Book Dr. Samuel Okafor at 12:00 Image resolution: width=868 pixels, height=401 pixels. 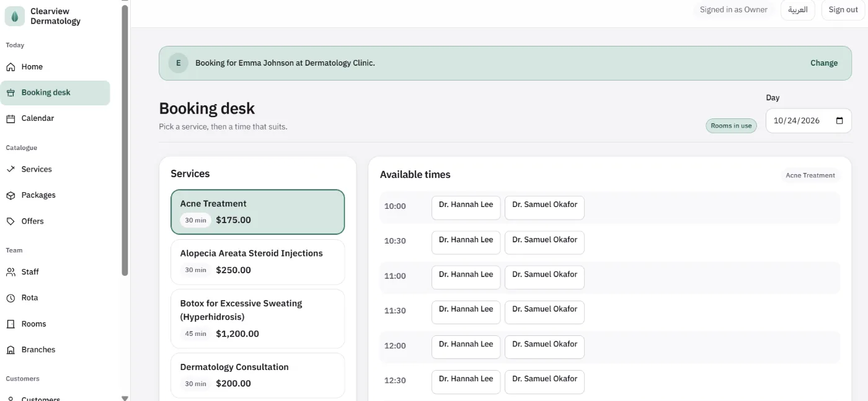[x=544, y=347]
